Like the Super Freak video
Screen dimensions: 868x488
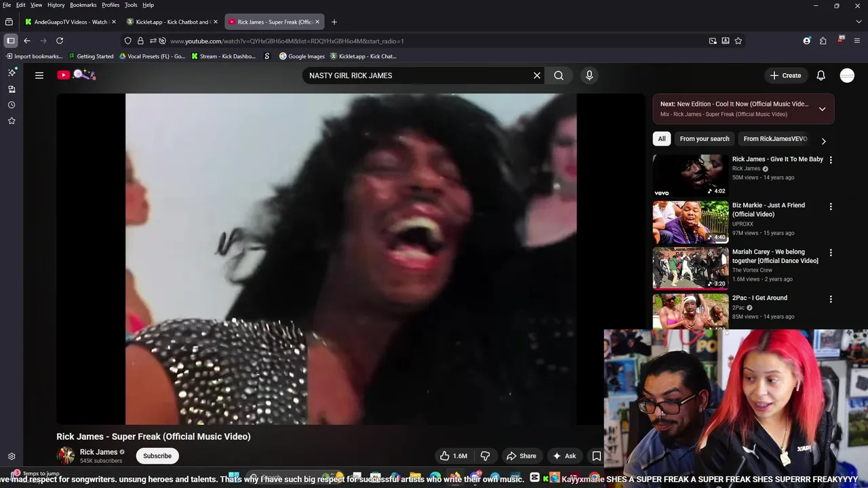[x=454, y=456]
